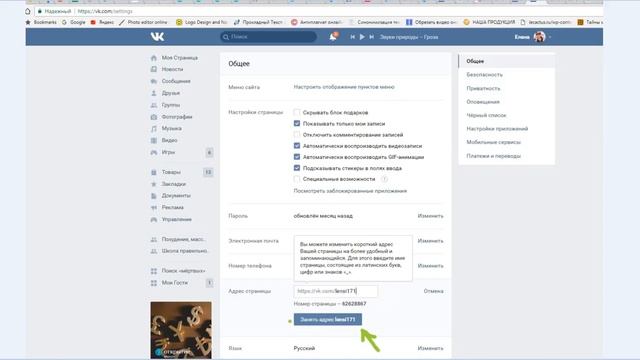Enable Скрывать блок подарков checkbox
The width and height of the screenshot is (640, 360).
point(297,112)
